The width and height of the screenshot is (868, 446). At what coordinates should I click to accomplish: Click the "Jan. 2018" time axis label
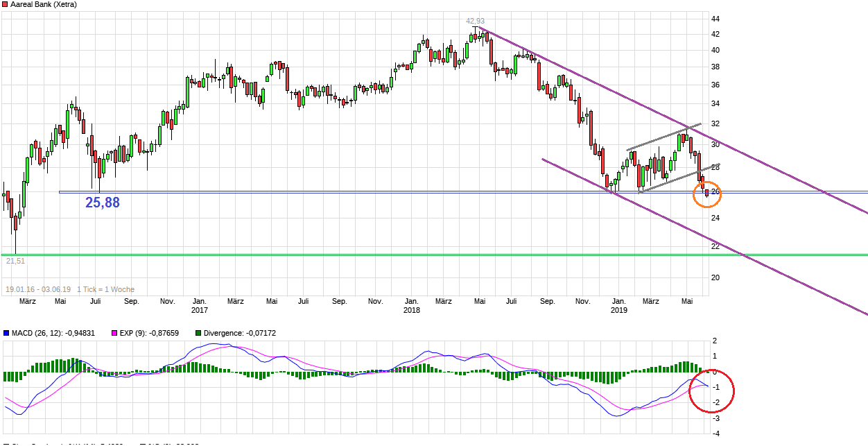point(411,306)
